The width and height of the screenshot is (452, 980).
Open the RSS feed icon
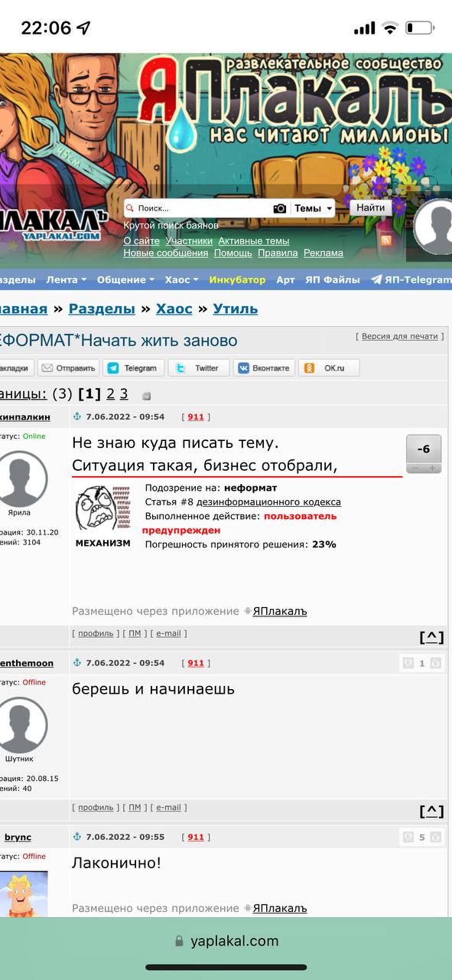[386, 240]
